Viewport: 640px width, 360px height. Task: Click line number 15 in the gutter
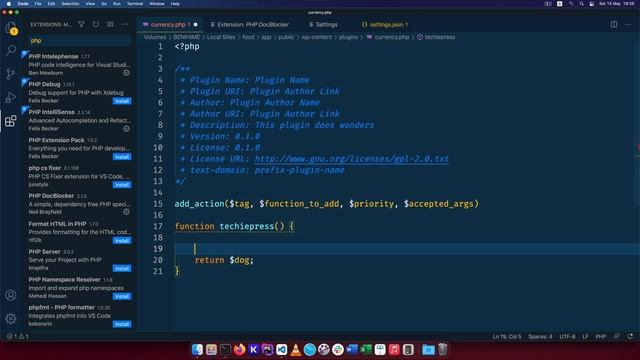pos(158,204)
